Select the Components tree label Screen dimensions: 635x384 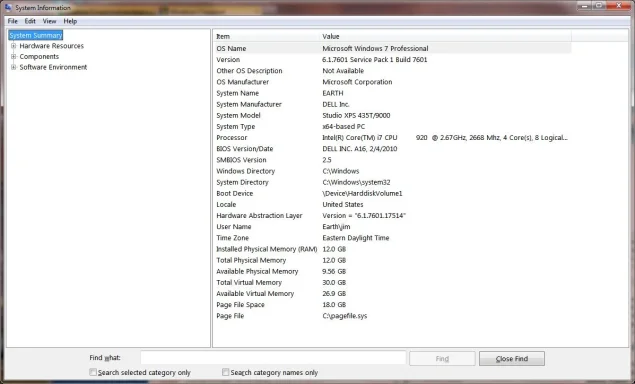[39, 56]
